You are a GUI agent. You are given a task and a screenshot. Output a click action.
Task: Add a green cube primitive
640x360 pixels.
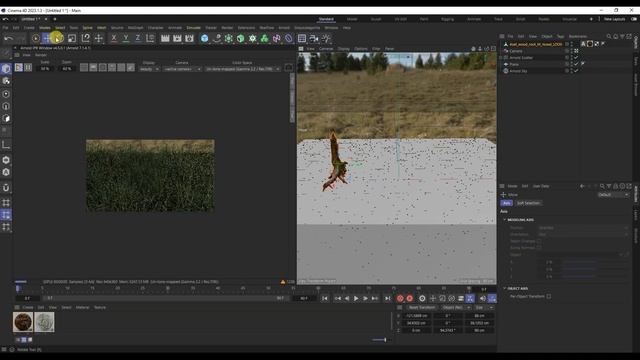[x=240, y=38]
